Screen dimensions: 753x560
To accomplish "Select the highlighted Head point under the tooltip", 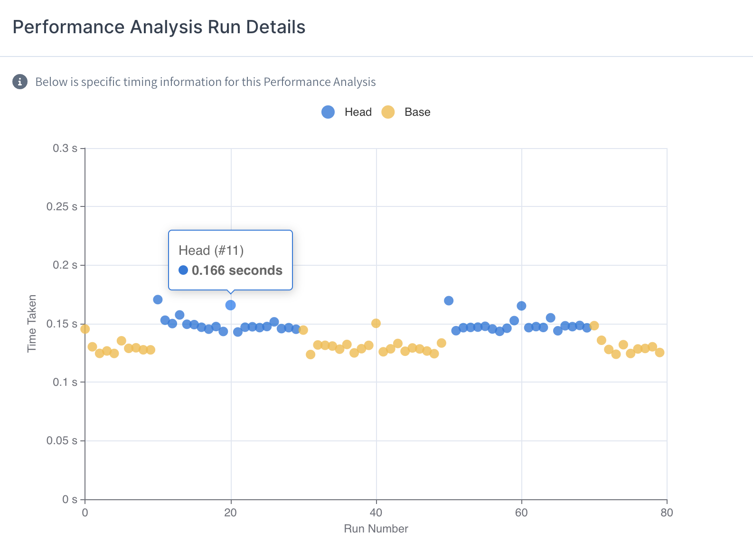I will 231,305.
